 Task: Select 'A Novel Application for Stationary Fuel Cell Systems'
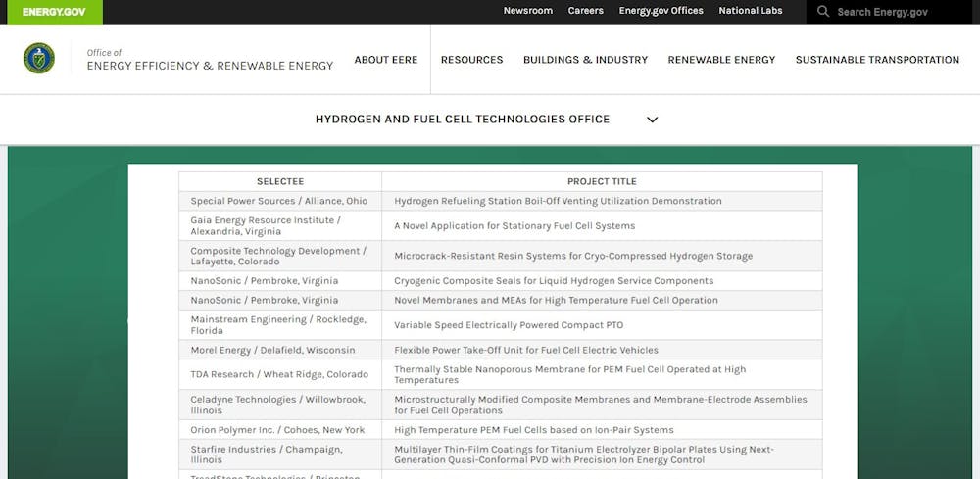coord(602,225)
